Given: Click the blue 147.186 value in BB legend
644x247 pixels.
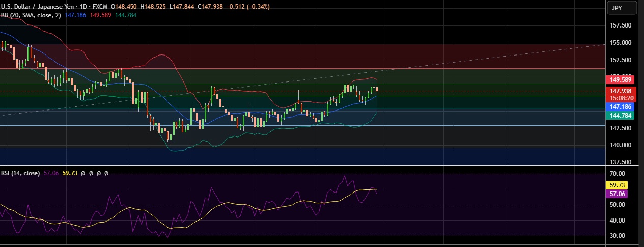Looking at the screenshot, I should tap(76, 15).
